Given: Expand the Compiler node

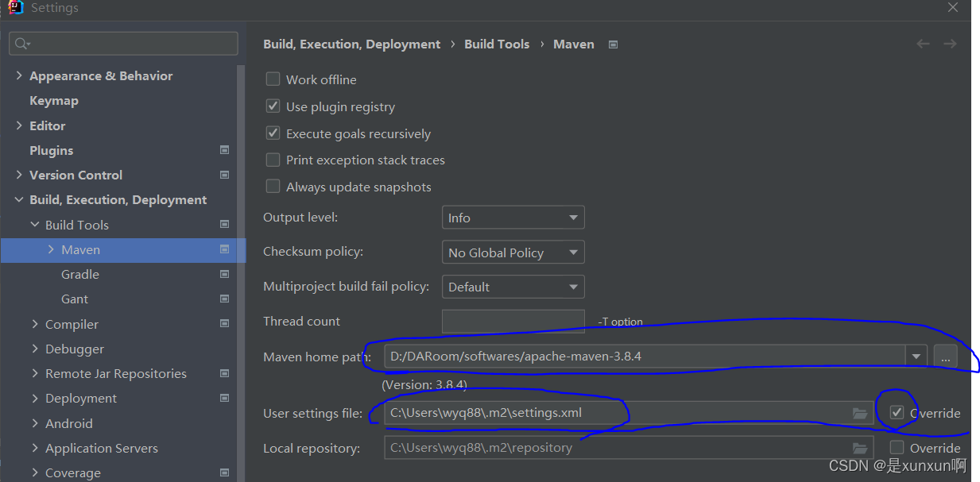Looking at the screenshot, I should coord(35,324).
